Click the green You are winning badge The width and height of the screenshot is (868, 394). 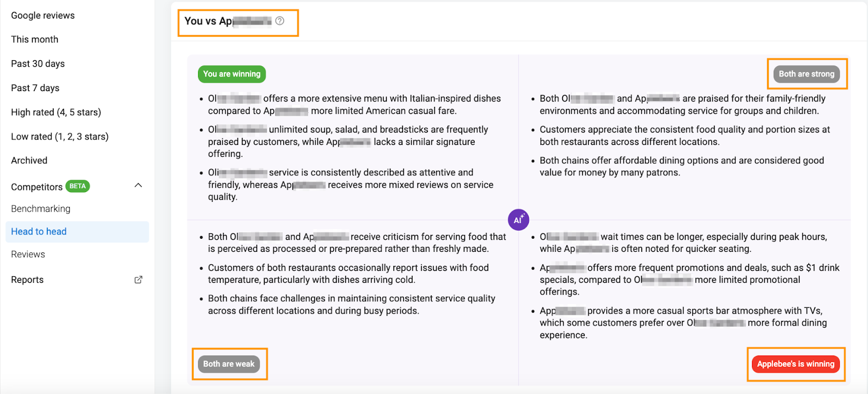pos(232,74)
